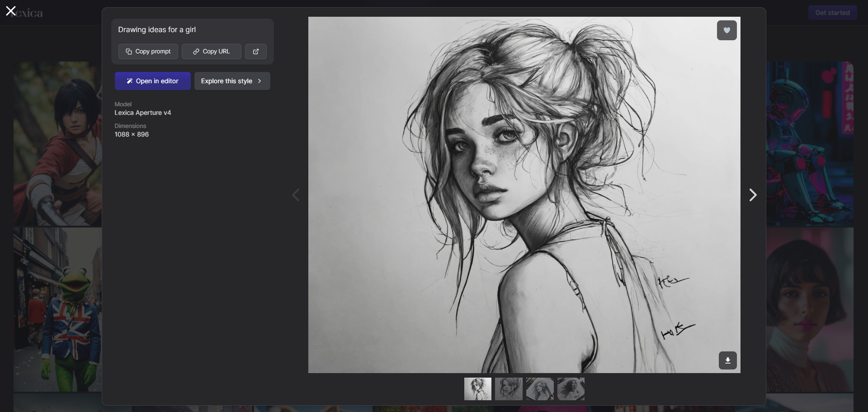Select the second sketch thumbnail
Viewport: 868px width, 412px height.
[x=509, y=389]
